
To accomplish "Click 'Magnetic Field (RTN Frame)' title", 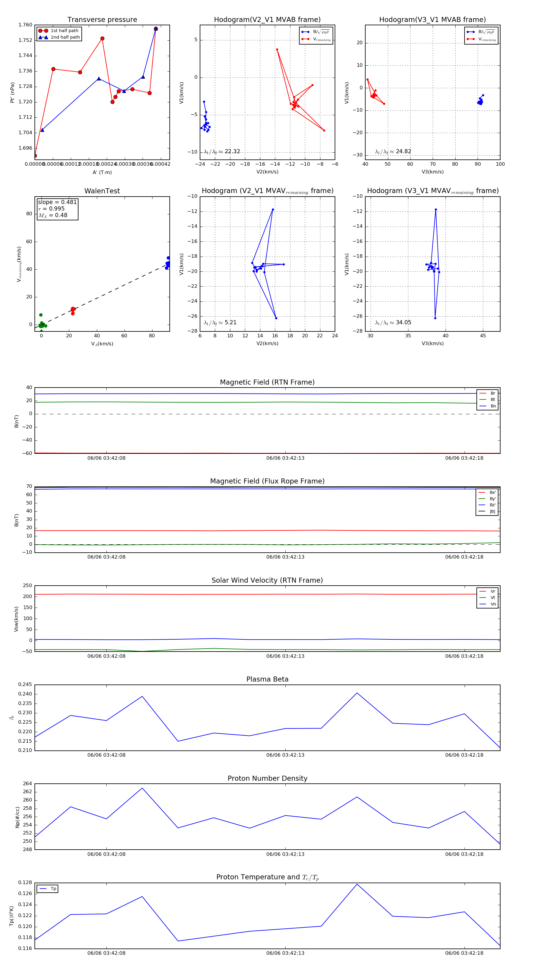I will coord(267,382).
